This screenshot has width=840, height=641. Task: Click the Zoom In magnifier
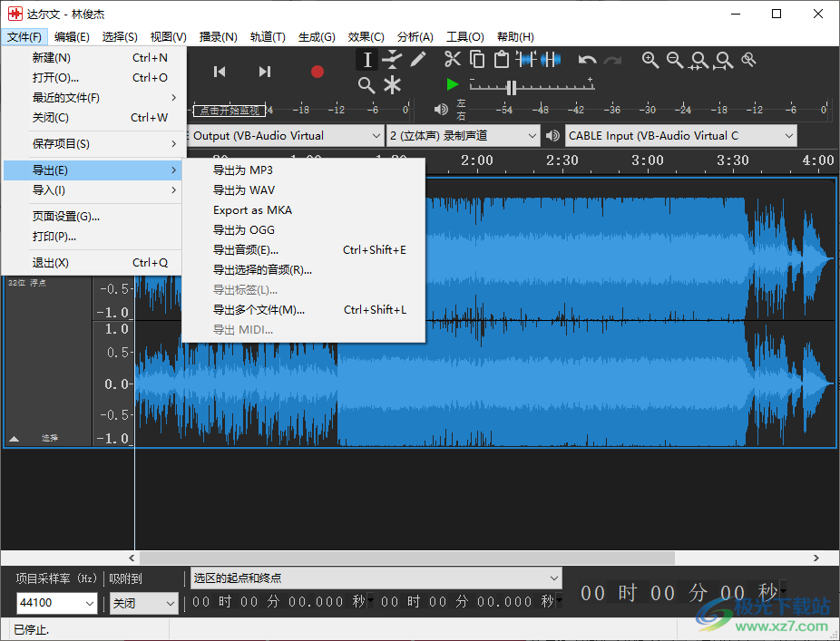coord(650,60)
